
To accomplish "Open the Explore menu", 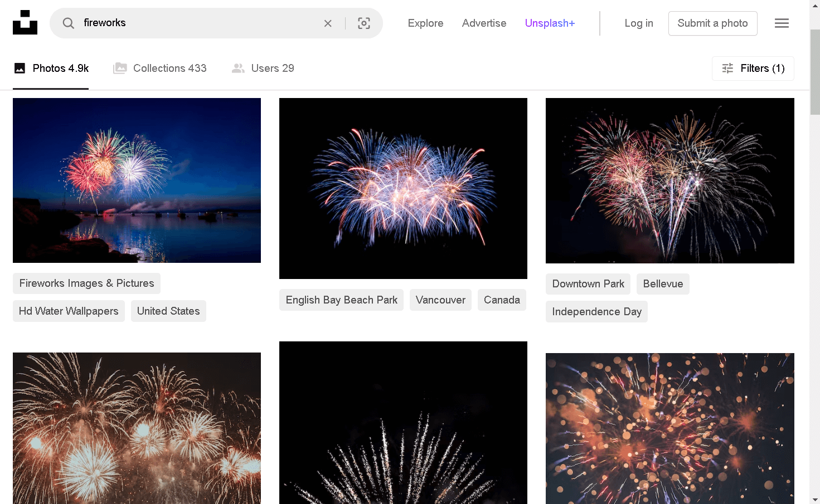I will (x=425, y=23).
